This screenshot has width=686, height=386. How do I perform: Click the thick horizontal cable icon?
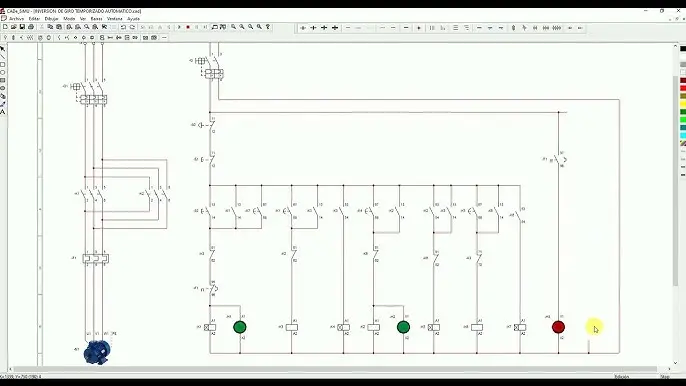pos(406,28)
